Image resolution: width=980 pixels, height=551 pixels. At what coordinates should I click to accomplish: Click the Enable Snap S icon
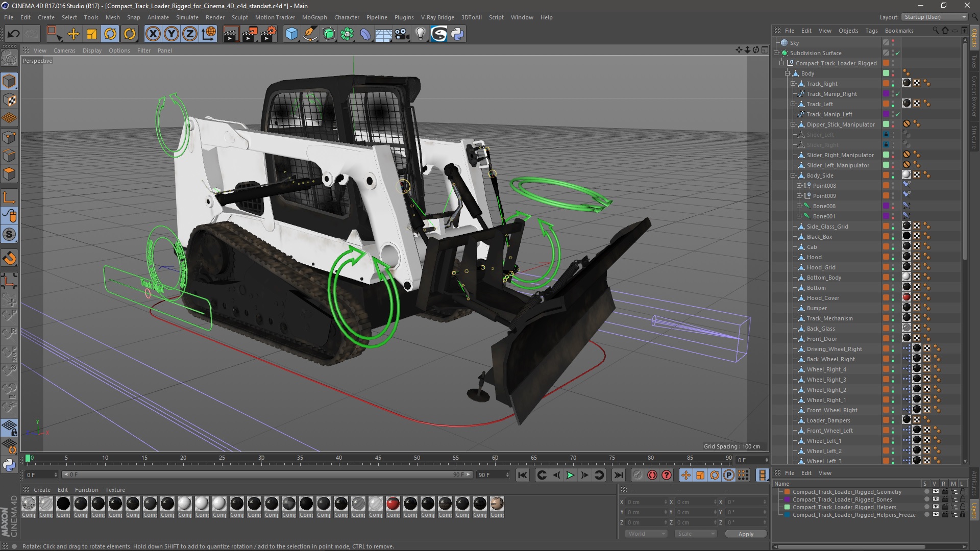[x=9, y=235]
